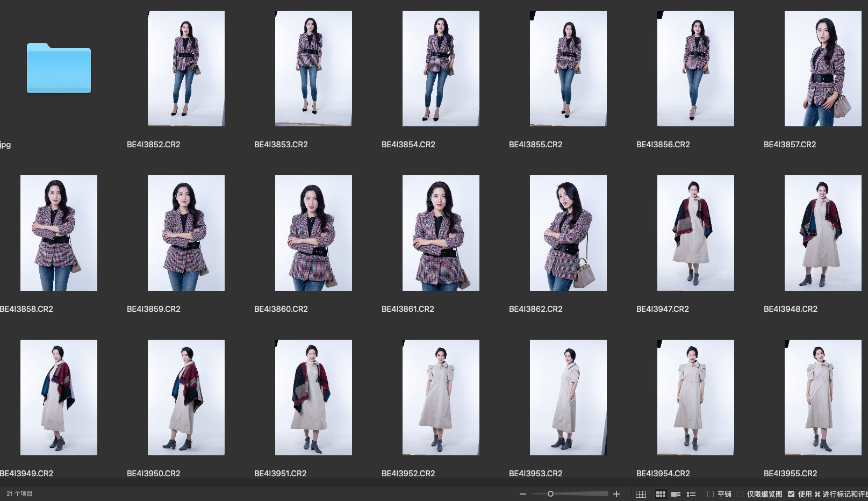Switch to list view

(691, 494)
